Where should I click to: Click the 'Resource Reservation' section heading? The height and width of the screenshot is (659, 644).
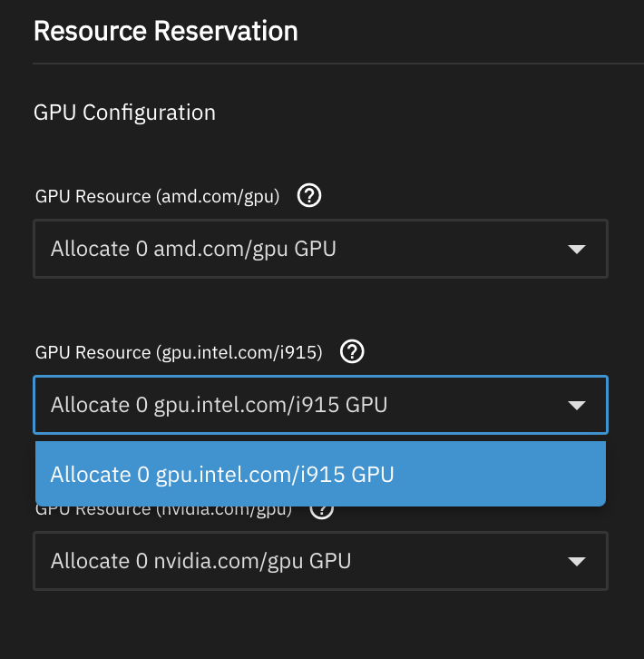[165, 31]
